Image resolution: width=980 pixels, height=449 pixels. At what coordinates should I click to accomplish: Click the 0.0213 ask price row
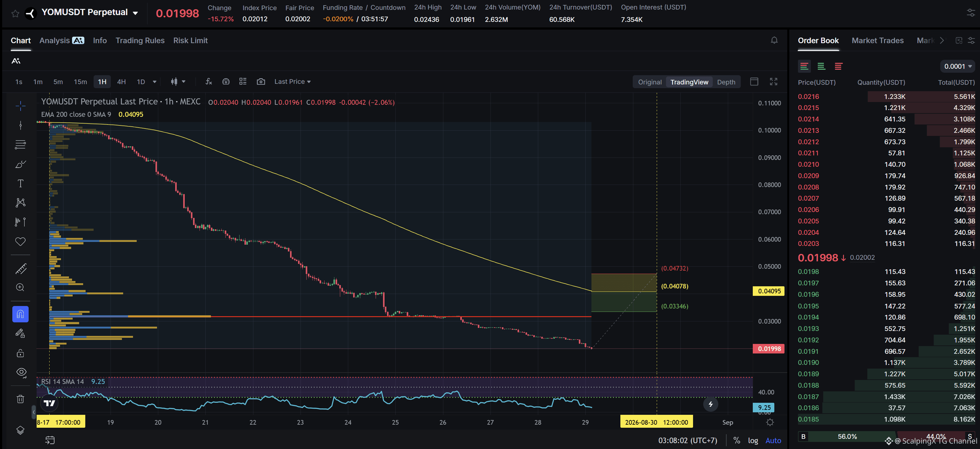(x=886, y=130)
